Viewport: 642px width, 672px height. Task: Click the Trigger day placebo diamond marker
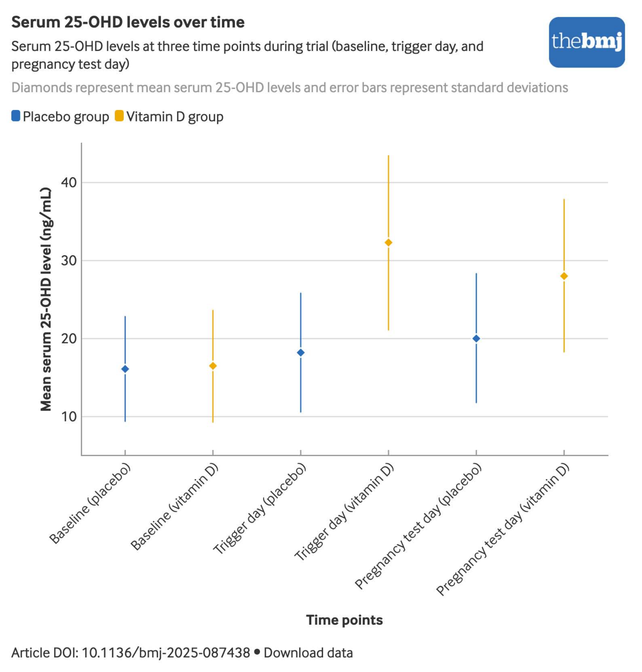pyautogui.click(x=301, y=353)
